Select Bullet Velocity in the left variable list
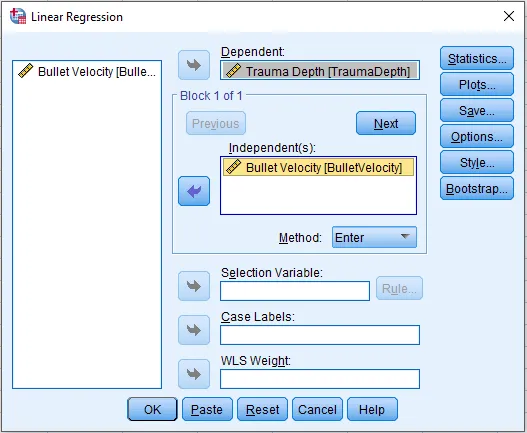 click(x=87, y=71)
